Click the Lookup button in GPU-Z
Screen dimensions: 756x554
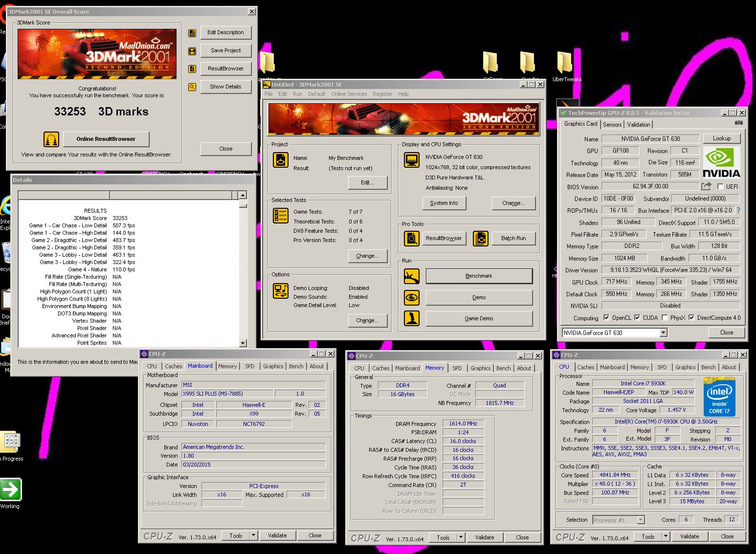pyautogui.click(x=721, y=138)
